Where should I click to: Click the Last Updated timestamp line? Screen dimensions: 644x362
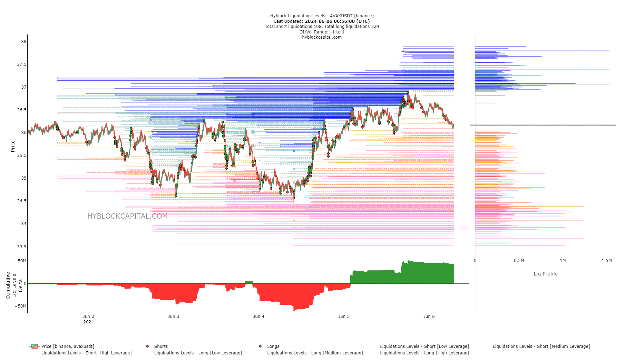pyautogui.click(x=322, y=21)
